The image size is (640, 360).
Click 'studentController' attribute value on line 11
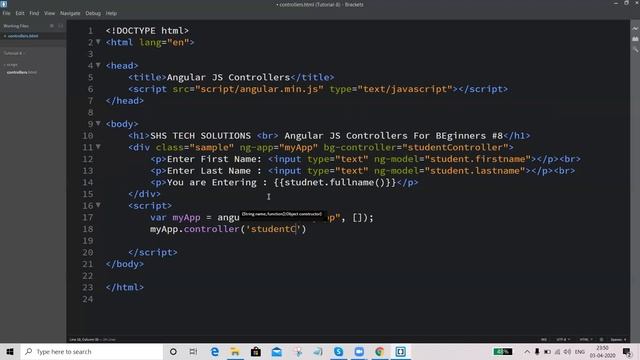tap(455, 147)
